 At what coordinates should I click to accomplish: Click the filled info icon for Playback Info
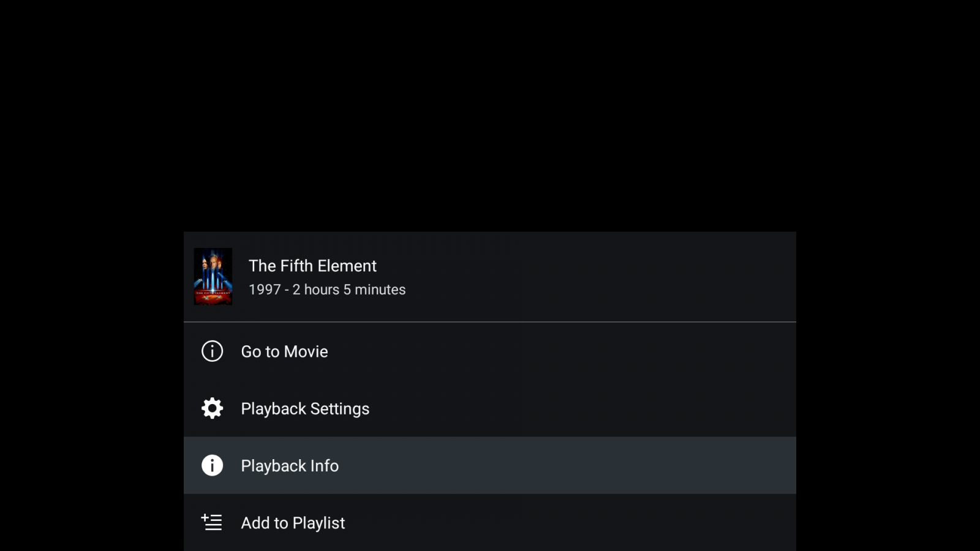pyautogui.click(x=212, y=465)
